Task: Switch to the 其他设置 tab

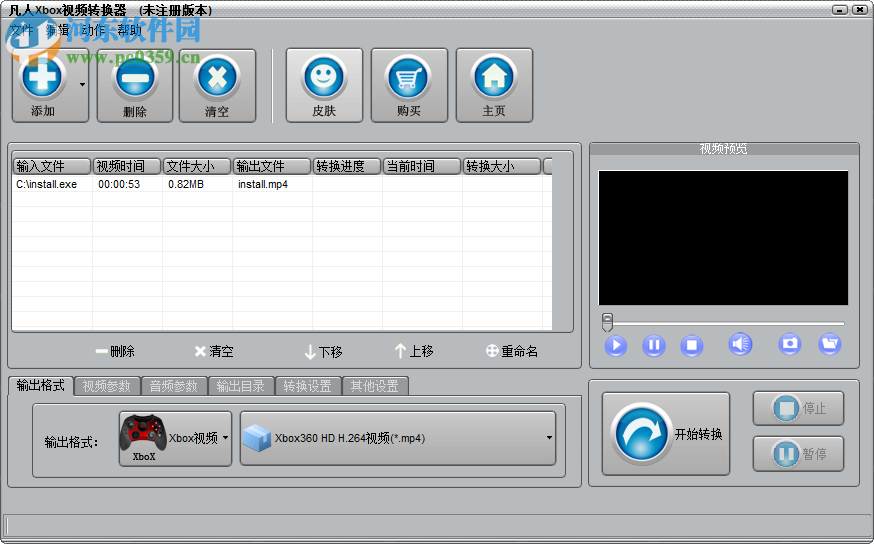Action: [x=375, y=386]
